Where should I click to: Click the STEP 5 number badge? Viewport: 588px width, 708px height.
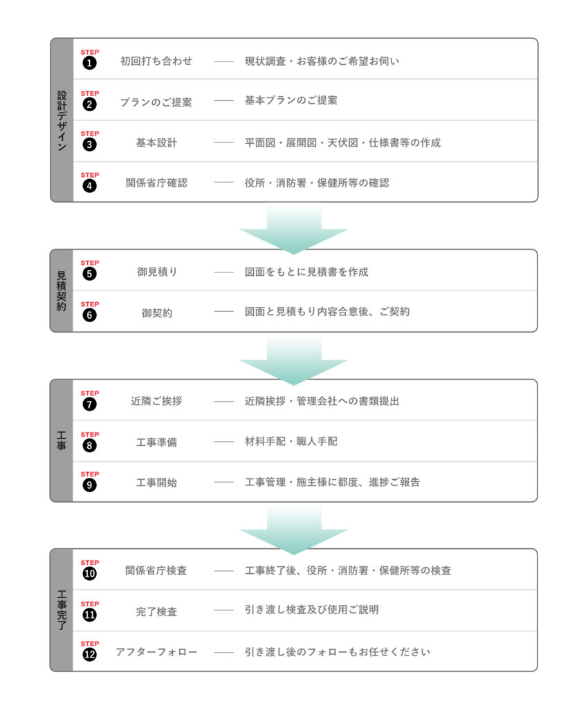click(x=89, y=274)
